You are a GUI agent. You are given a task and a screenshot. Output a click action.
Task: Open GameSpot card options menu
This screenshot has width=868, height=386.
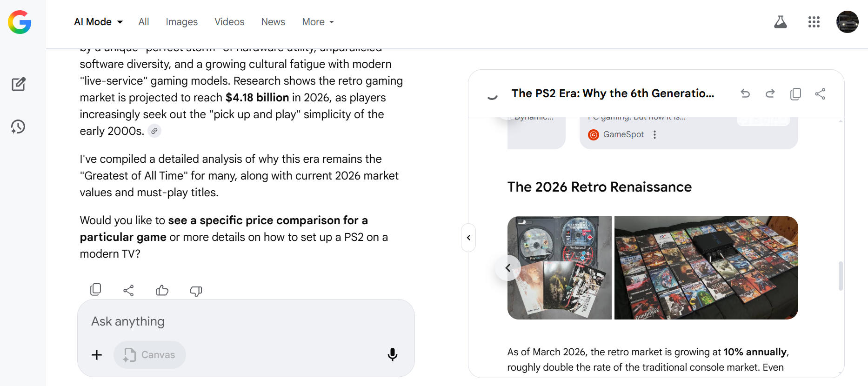654,134
